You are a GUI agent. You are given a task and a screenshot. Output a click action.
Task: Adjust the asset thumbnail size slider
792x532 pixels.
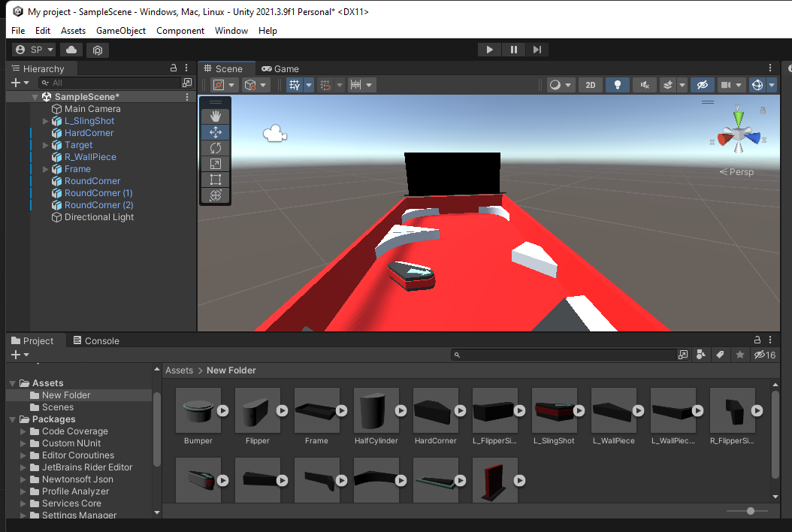[750, 511]
